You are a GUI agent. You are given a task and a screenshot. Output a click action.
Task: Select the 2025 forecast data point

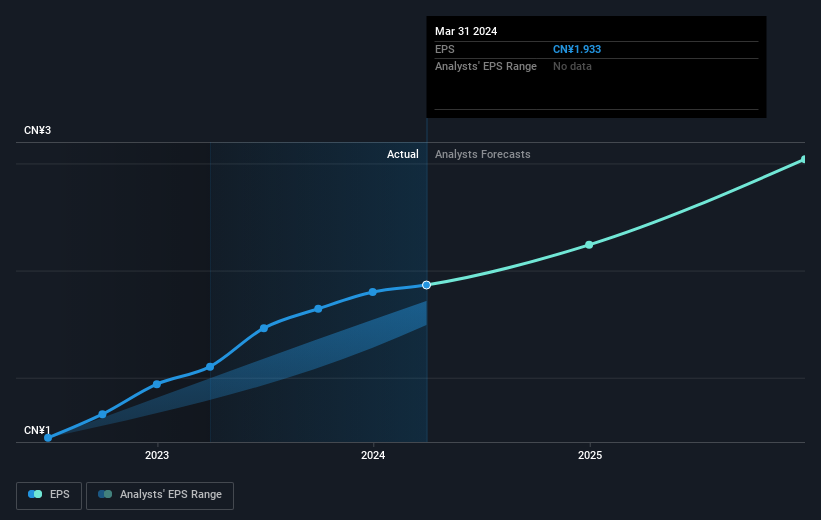point(589,245)
